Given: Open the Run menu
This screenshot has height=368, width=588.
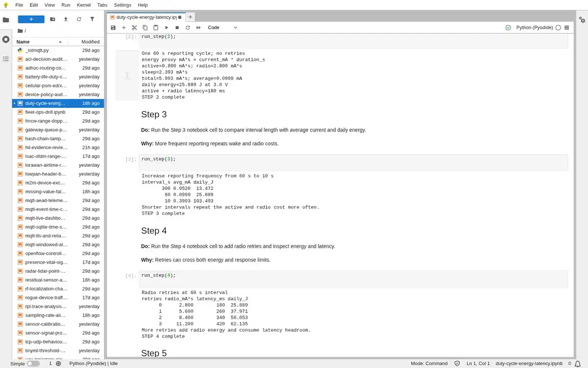Looking at the screenshot, I should (x=66, y=5).
